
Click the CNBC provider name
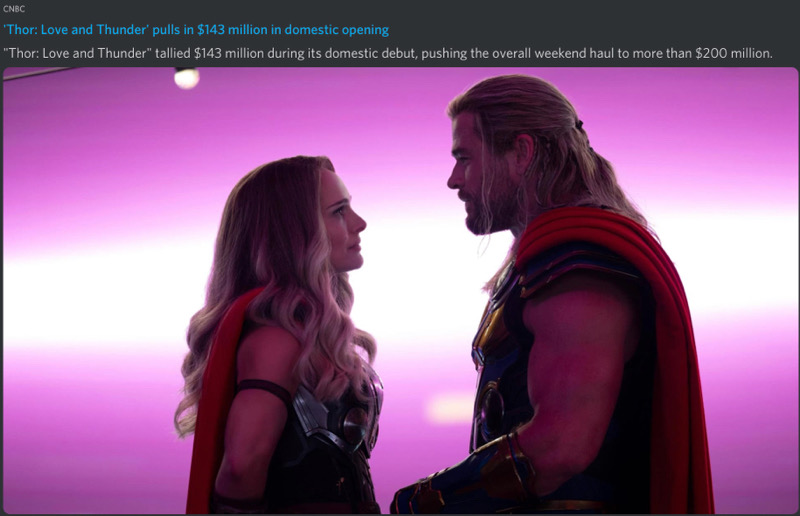pos(14,9)
